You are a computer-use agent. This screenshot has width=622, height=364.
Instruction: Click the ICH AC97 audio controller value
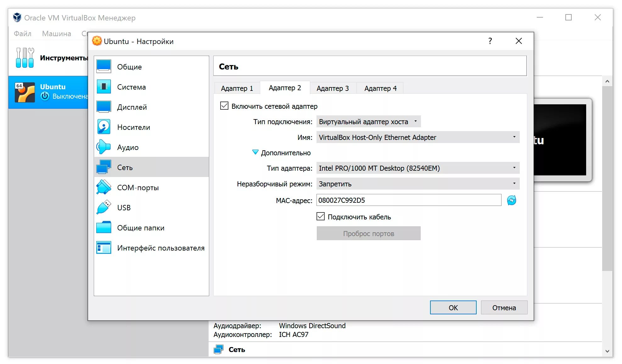click(x=294, y=334)
